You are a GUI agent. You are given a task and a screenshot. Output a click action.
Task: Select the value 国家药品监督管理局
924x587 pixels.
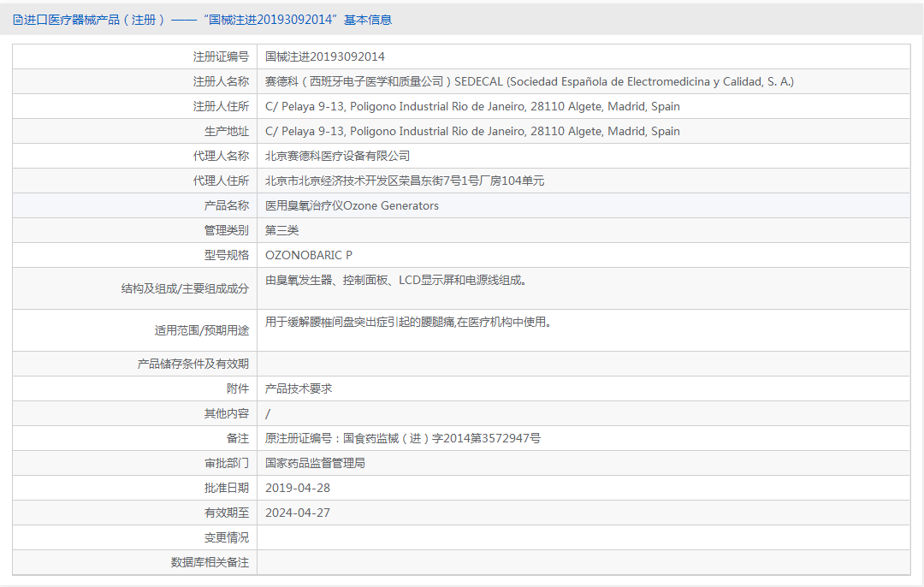[x=315, y=463]
